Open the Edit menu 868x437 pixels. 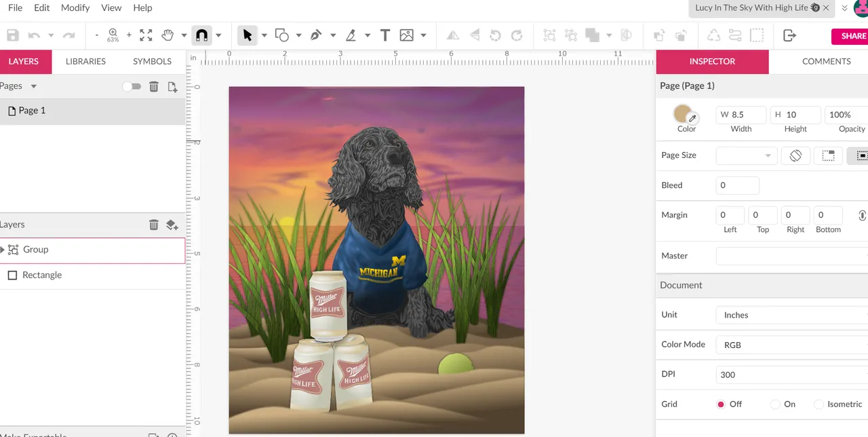point(42,7)
